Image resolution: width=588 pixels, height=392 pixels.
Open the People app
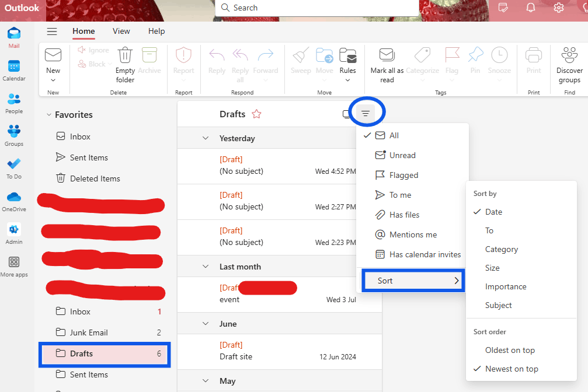[14, 103]
